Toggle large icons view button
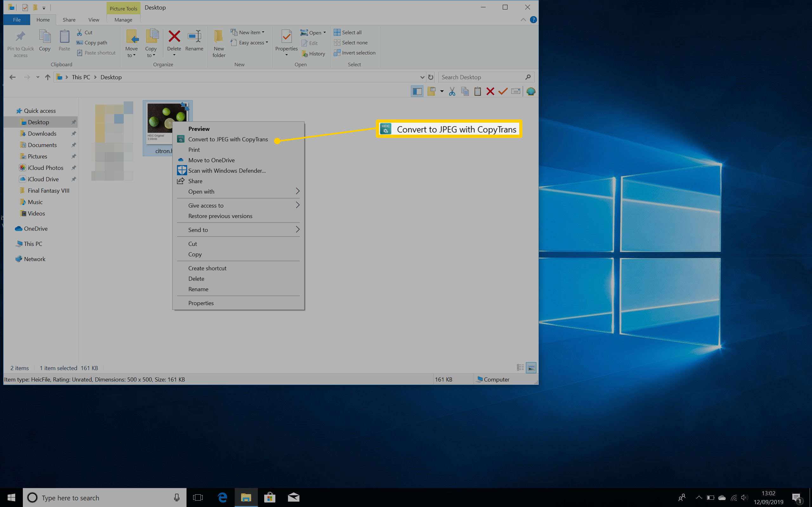 [x=531, y=367]
